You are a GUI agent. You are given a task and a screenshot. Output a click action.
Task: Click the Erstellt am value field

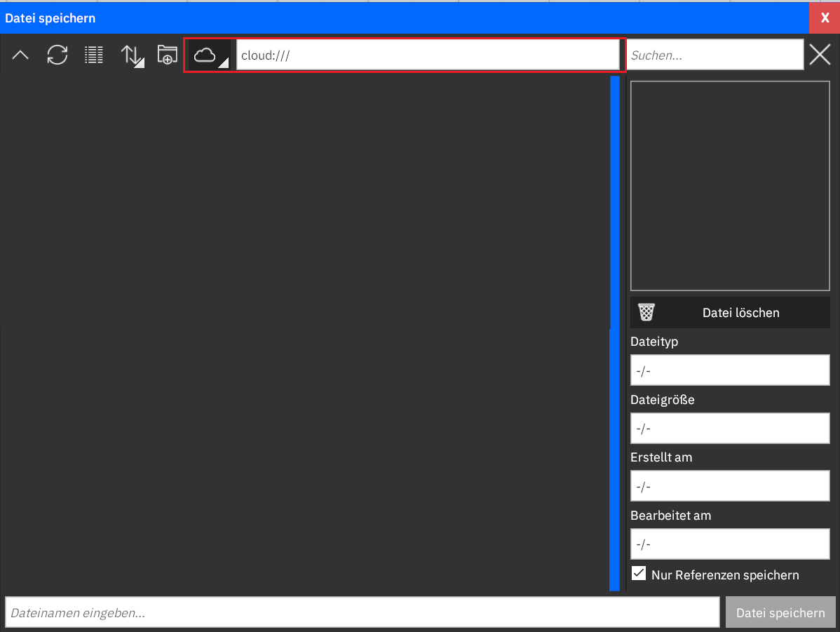tap(730, 485)
